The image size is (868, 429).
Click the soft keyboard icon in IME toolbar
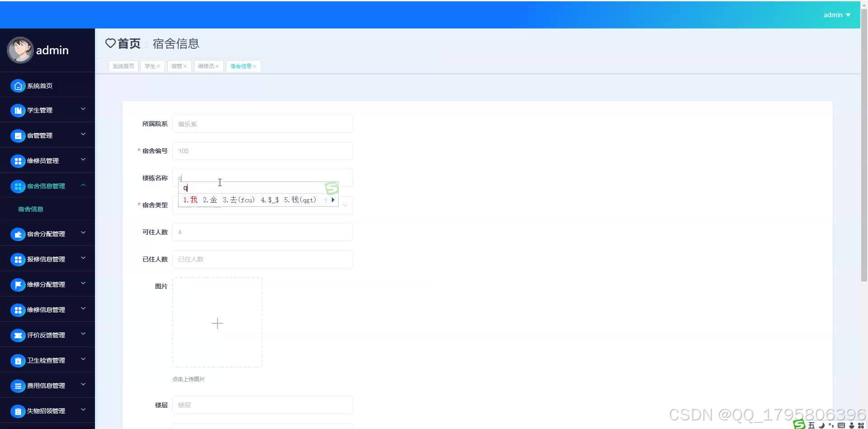(841, 425)
